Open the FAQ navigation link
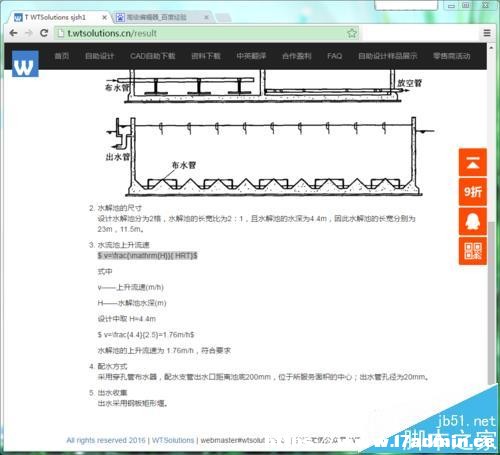The width and height of the screenshot is (500, 455). click(334, 56)
